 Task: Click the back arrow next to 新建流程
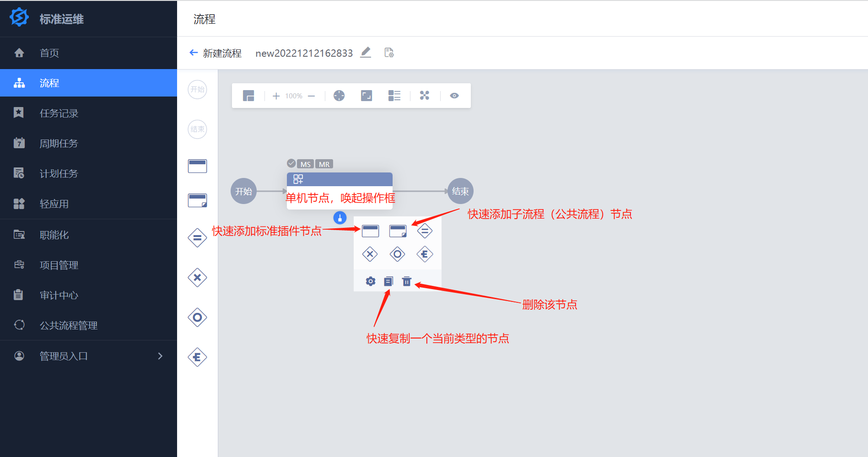click(193, 53)
